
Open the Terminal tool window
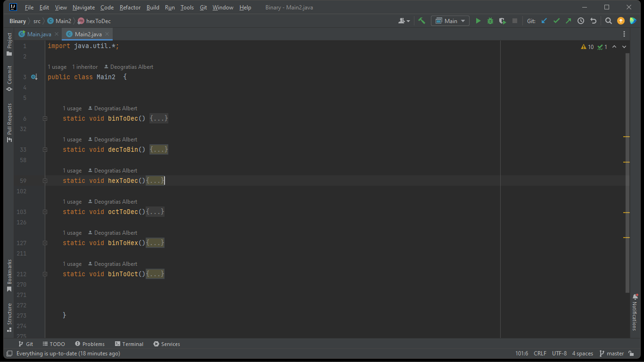pyautogui.click(x=129, y=344)
